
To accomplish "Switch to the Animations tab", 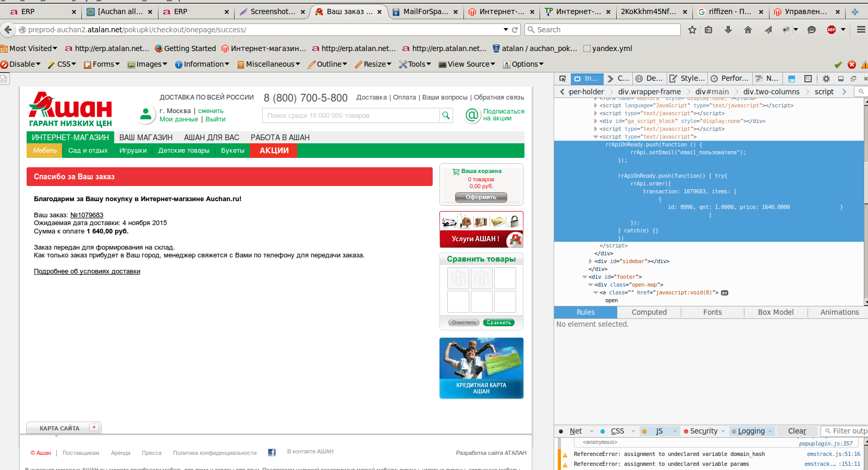I will 839,312.
